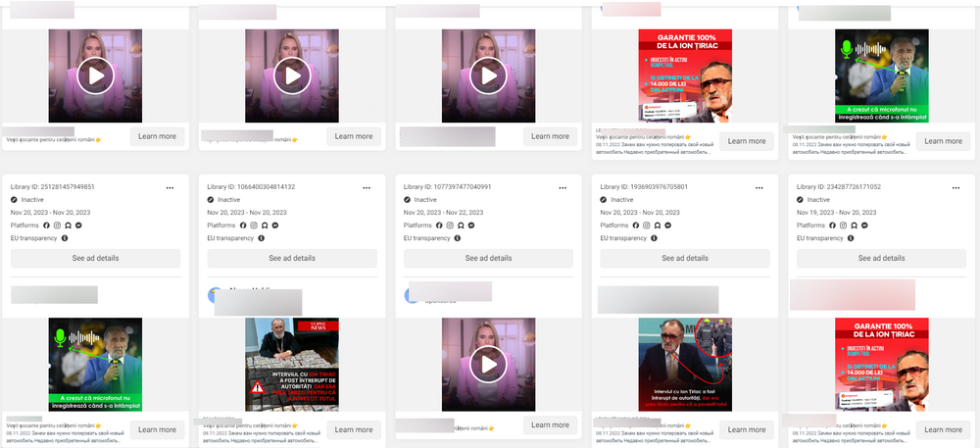This screenshot has width=980, height=448.
Task: Click the Inactive status icon on ad 1077397477040991
Action: [x=407, y=200]
